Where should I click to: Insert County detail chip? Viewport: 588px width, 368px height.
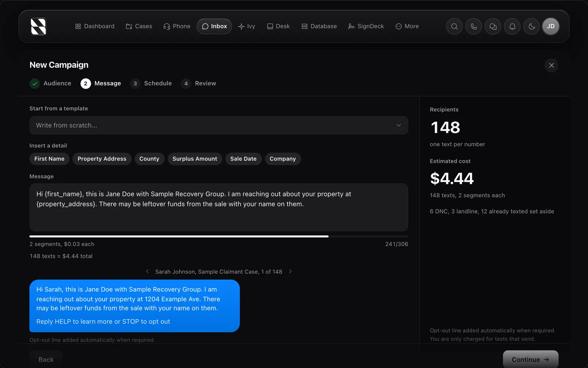click(149, 159)
